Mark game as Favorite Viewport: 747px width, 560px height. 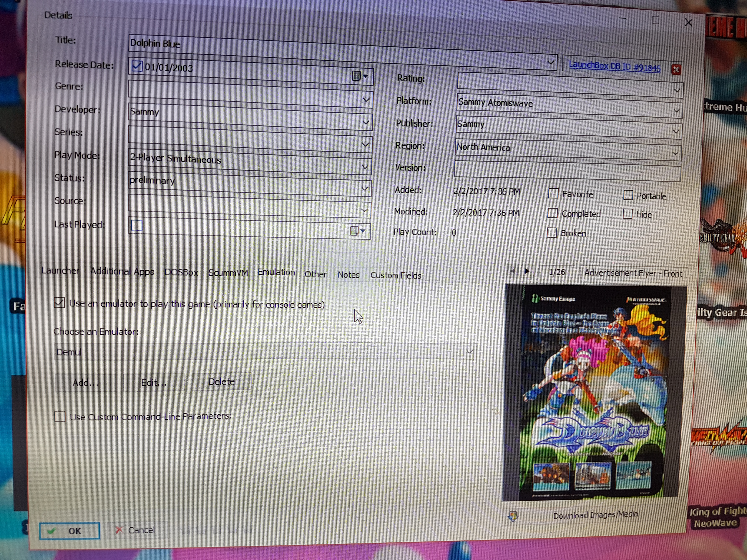(553, 193)
